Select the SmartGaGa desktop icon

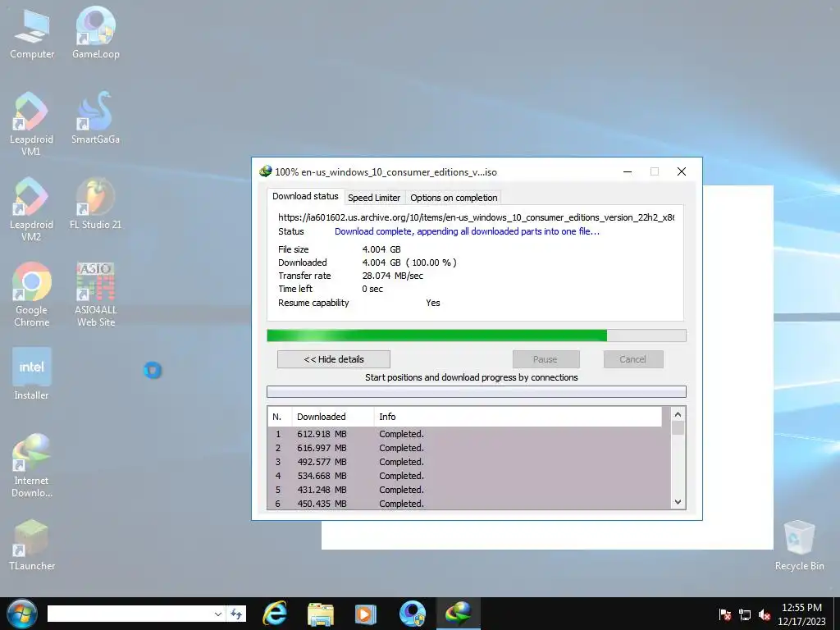pos(95,118)
